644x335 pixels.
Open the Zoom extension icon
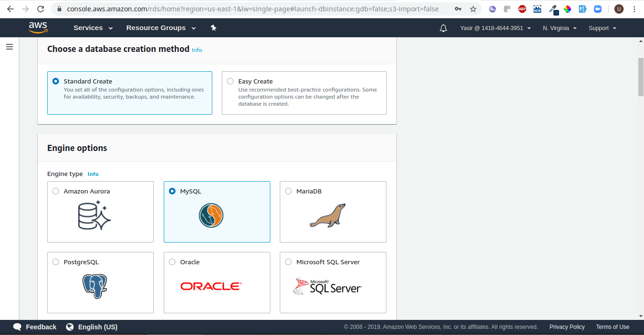(598, 9)
